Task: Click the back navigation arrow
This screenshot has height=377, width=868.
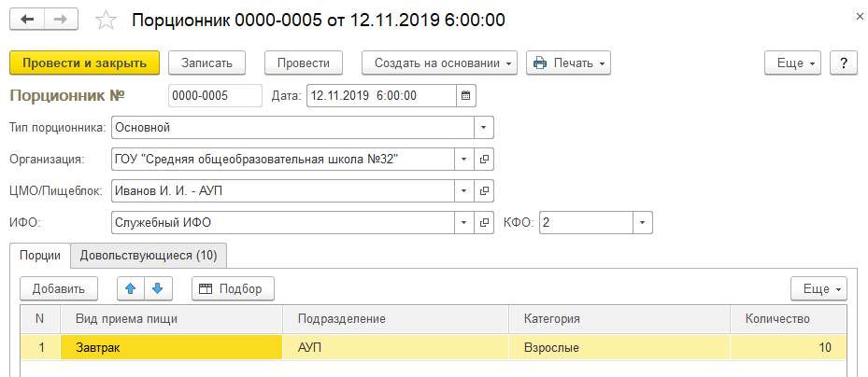Action: click(x=27, y=20)
